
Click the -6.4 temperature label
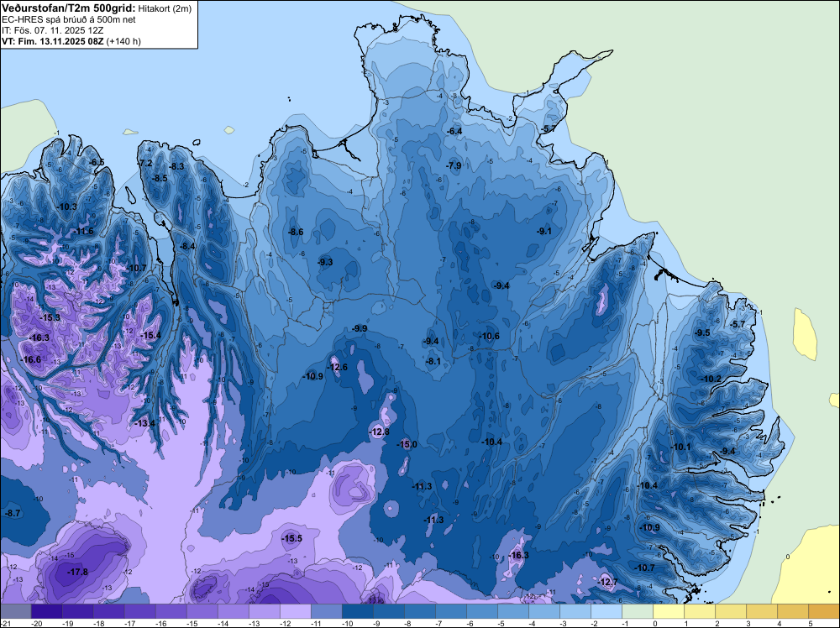454,131
